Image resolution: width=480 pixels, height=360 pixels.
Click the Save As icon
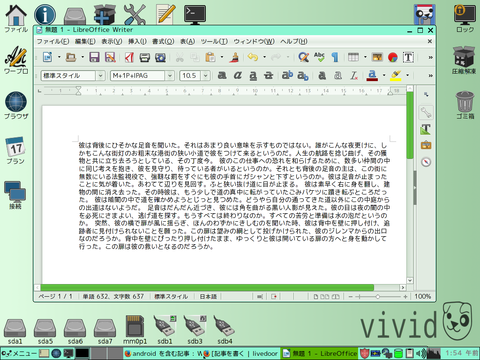tap(110, 57)
